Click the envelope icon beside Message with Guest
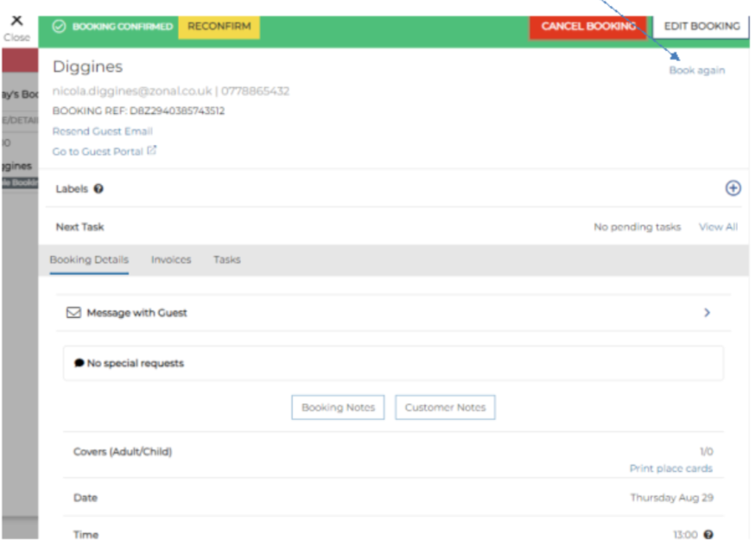This screenshot has width=756, height=541. coord(73,313)
